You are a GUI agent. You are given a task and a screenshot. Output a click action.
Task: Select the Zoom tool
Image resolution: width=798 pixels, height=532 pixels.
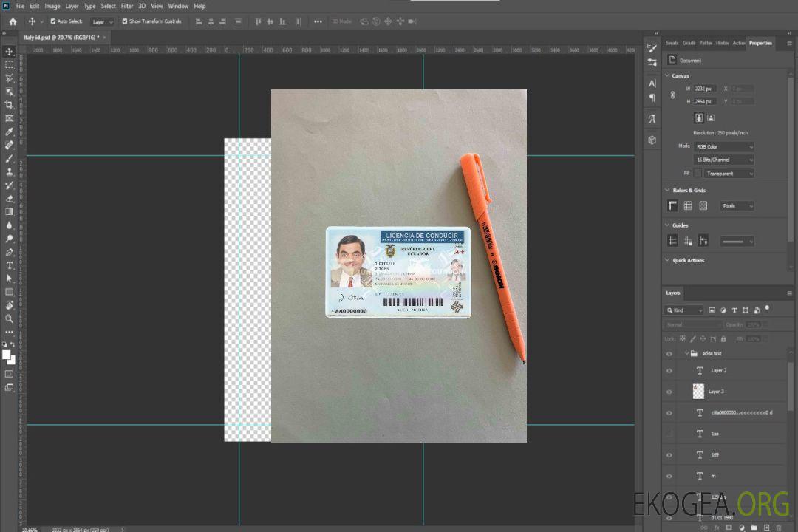[x=9, y=318]
